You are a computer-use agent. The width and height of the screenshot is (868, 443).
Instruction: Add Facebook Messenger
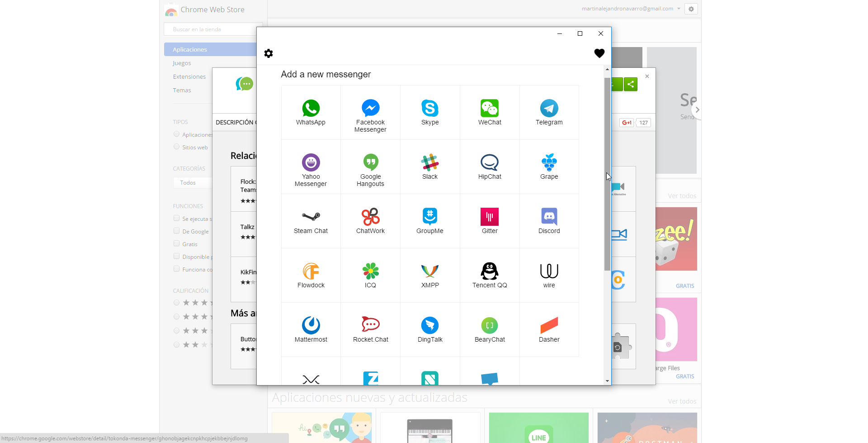point(370,113)
